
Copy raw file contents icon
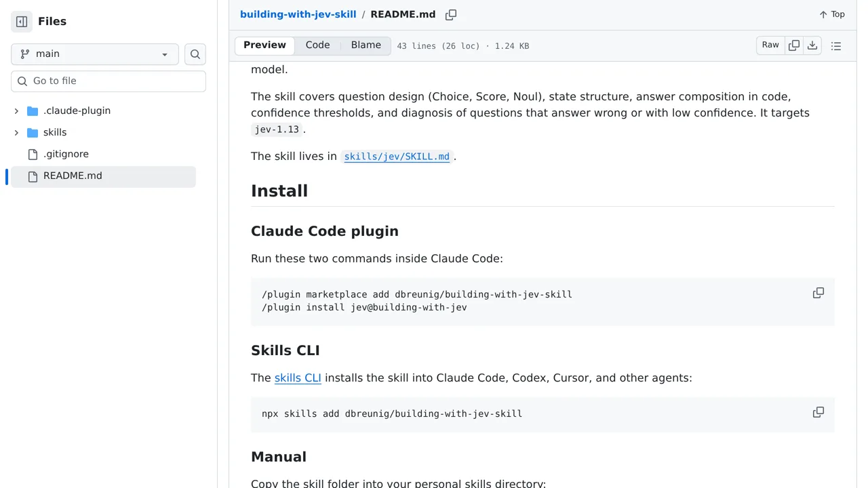point(794,45)
